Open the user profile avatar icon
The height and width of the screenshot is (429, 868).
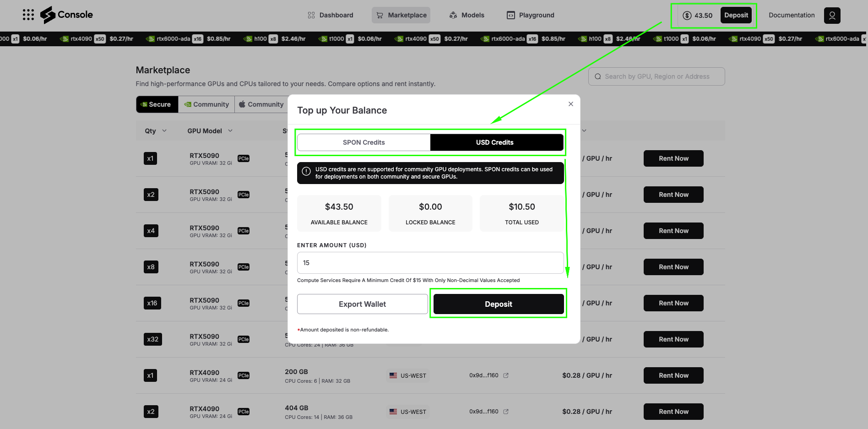click(x=832, y=15)
